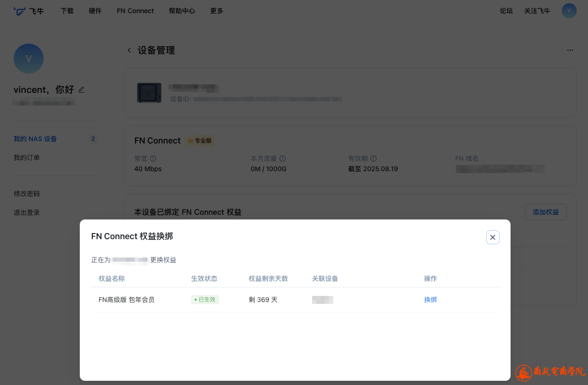This screenshot has width=588, height=385.
Task: Open the 硬件 menu item
Action: click(x=95, y=11)
